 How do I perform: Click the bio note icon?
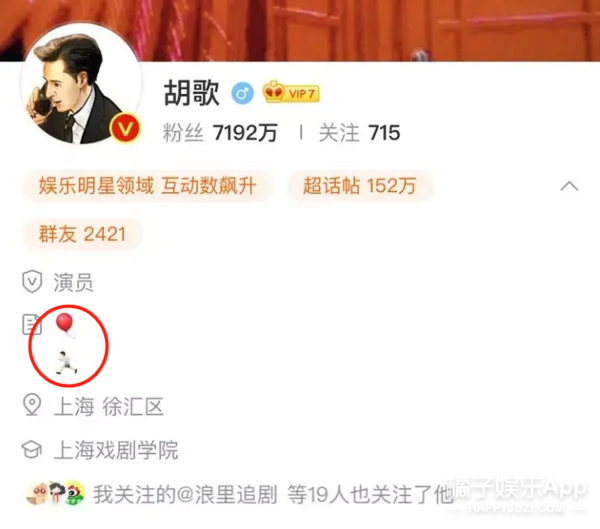pos(31,325)
